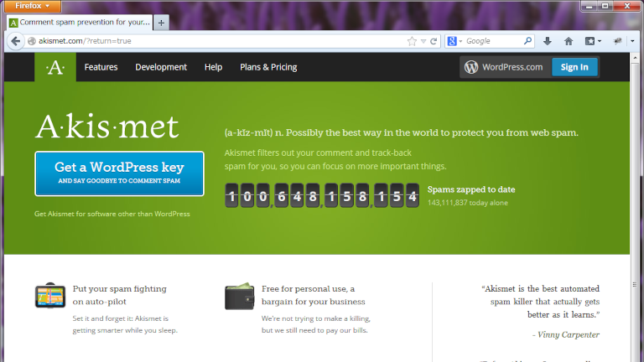Open the Firefox application menu
644x362 pixels.
coord(33,6)
